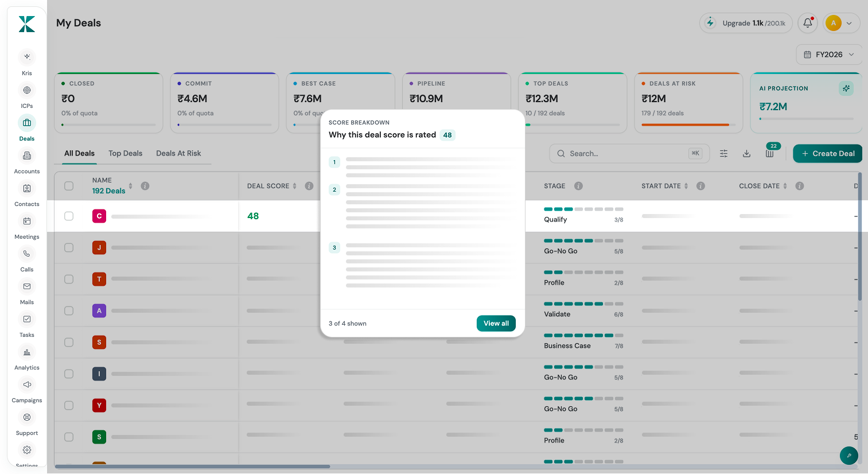The height and width of the screenshot is (474, 868).
Task: Click the 192 Deals count link
Action: coord(108,191)
